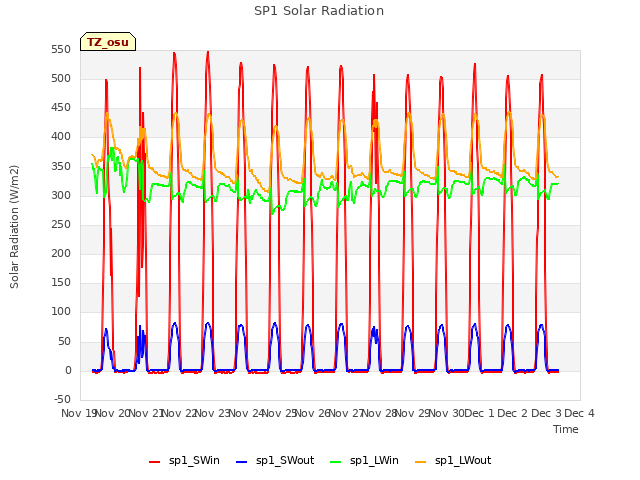Click the 100 y-axis tick label
This screenshot has width=640, height=480.
pos(61,311)
